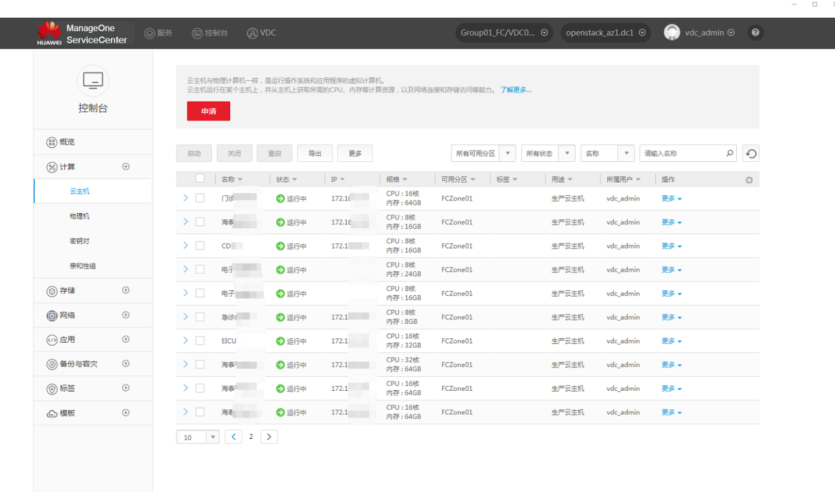This screenshot has width=835, height=504.
Task: Expand the EICU row details
Action: pyautogui.click(x=185, y=341)
